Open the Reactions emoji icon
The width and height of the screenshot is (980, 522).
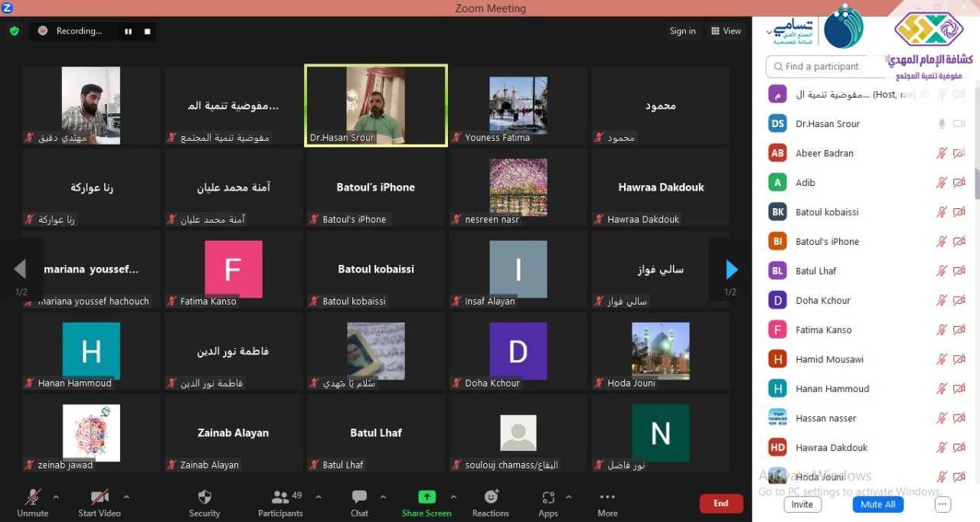coord(491,498)
